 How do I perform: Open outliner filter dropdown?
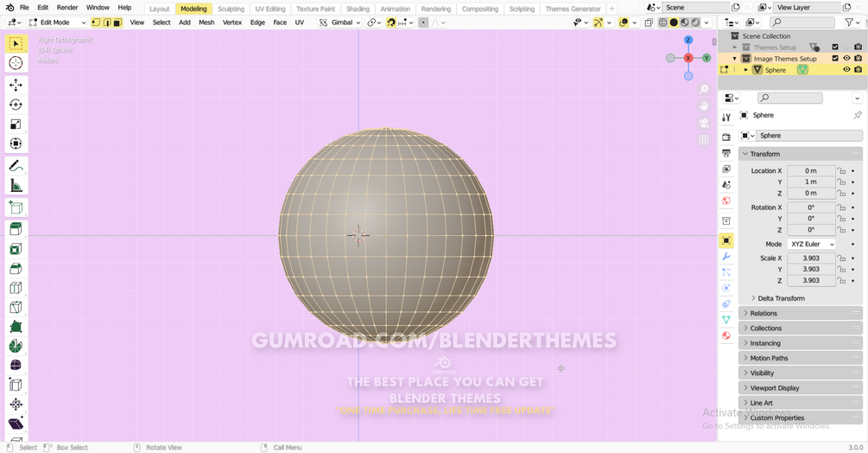(x=851, y=22)
